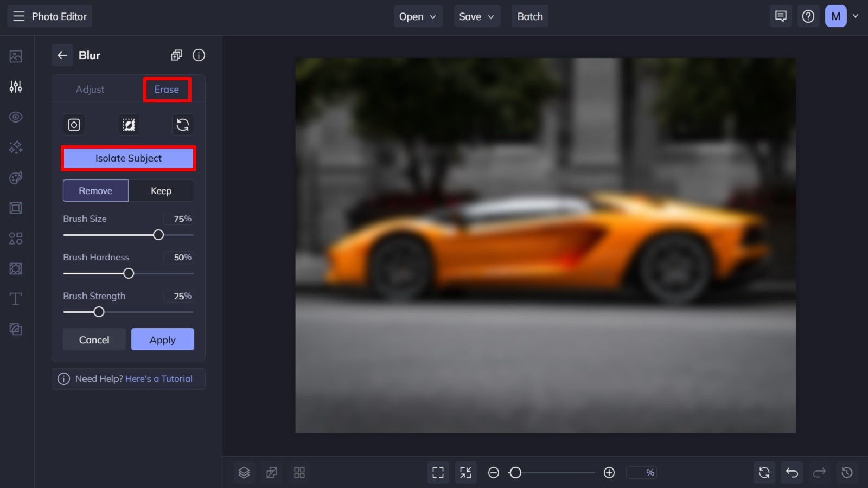Select the Frames tool in the sidebar
The image size is (868, 488).
click(x=16, y=208)
